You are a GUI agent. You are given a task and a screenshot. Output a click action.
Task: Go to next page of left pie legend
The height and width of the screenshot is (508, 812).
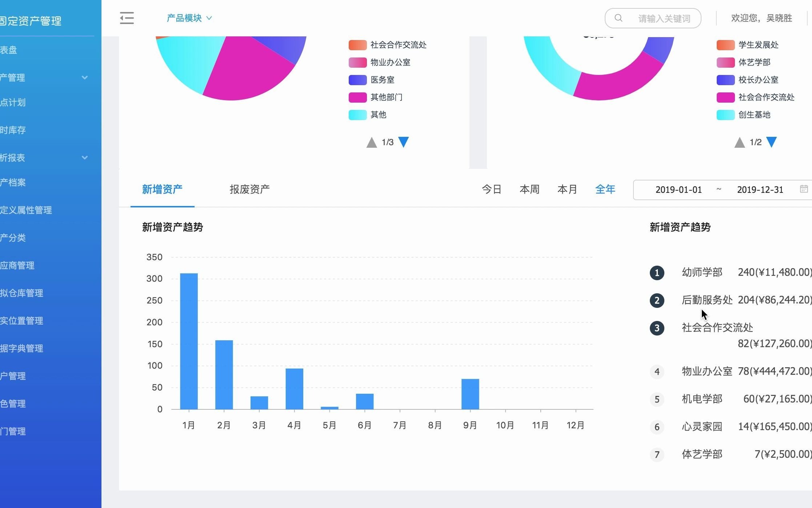[x=404, y=142]
